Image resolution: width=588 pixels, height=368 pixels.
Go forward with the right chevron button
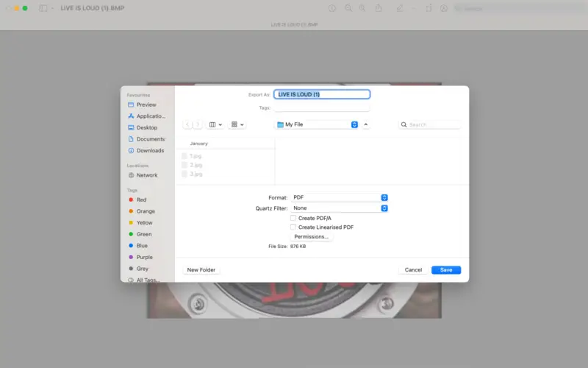point(198,124)
